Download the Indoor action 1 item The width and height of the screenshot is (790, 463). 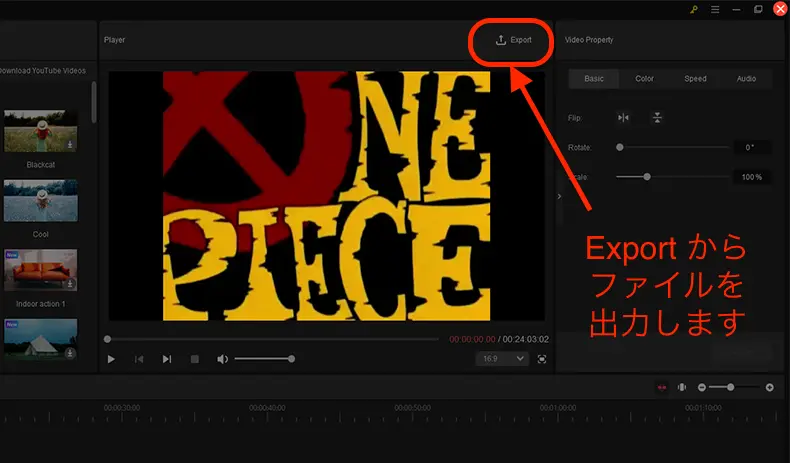tap(70, 284)
